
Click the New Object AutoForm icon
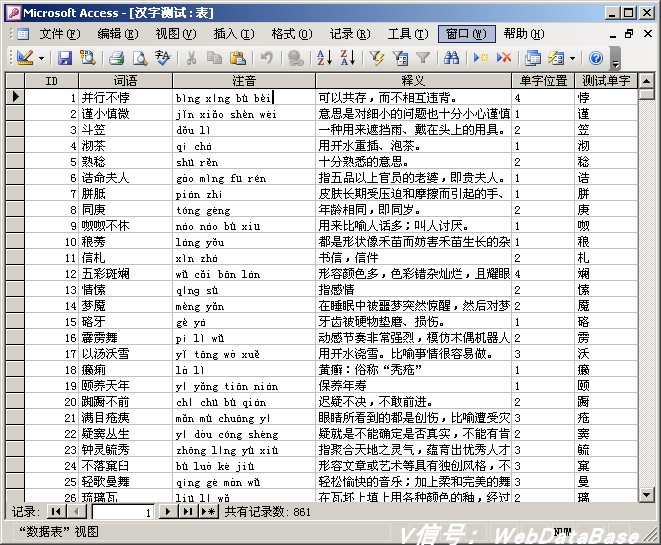point(556,58)
